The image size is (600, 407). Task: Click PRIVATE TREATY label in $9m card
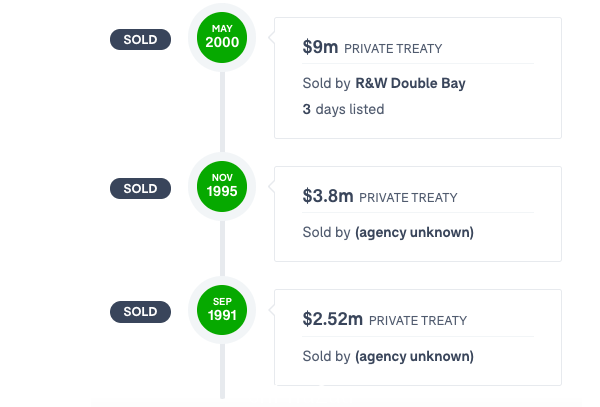(393, 49)
